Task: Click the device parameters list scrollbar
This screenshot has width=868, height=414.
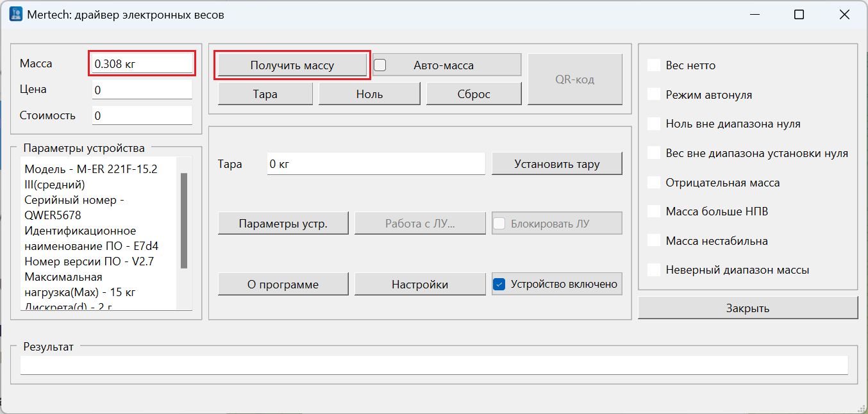Action: tap(184, 220)
